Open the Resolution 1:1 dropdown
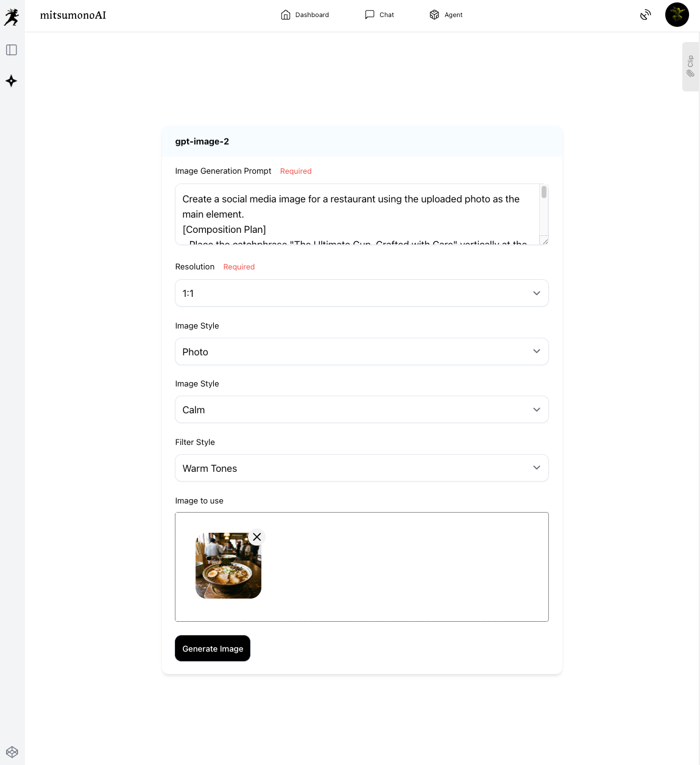 (x=362, y=293)
